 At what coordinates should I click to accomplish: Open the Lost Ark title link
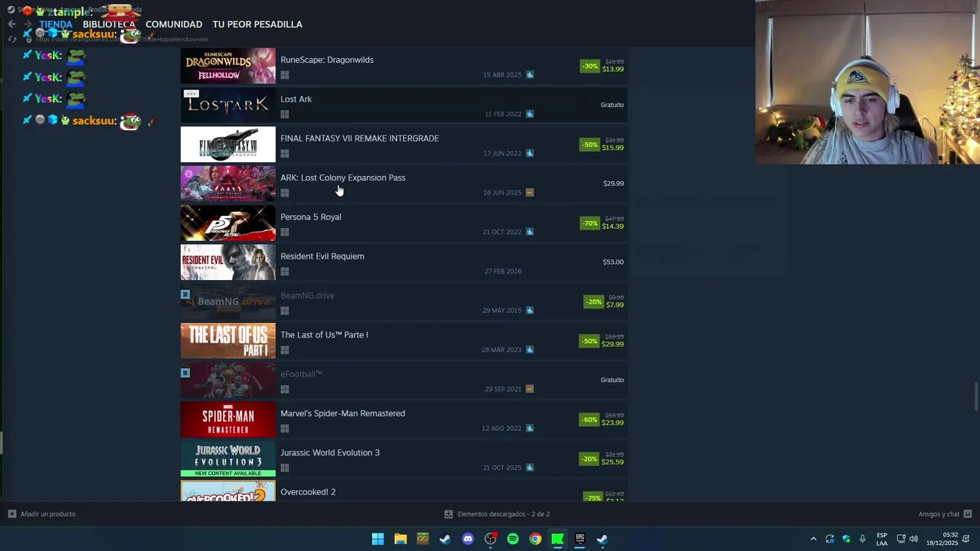[296, 99]
